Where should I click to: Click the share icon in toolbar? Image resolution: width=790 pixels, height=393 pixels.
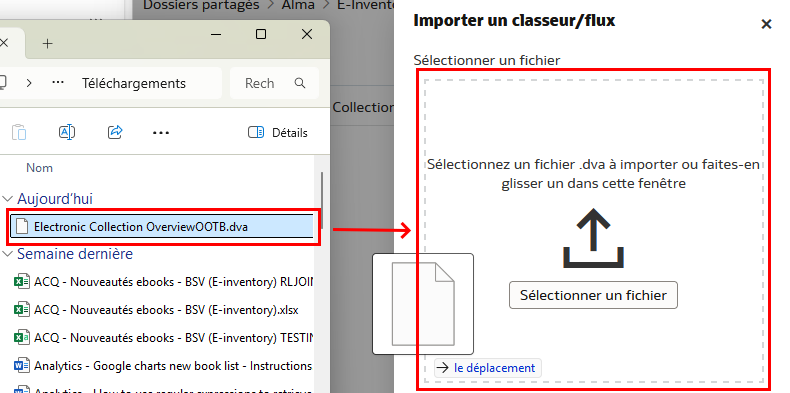point(115,133)
